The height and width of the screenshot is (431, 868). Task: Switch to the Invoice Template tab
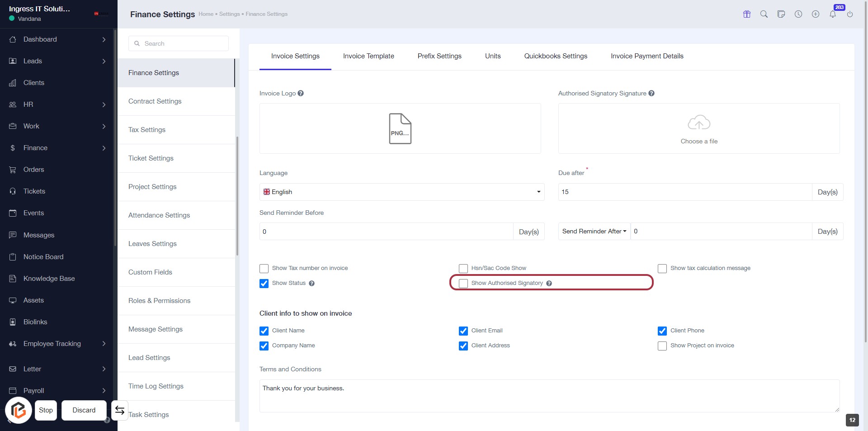click(368, 56)
